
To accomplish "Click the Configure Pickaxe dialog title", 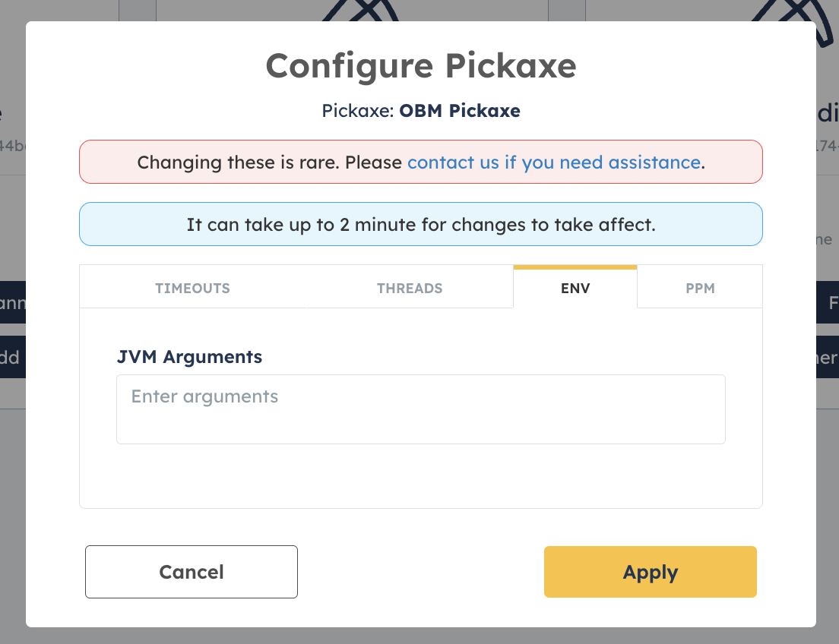I will tap(420, 66).
